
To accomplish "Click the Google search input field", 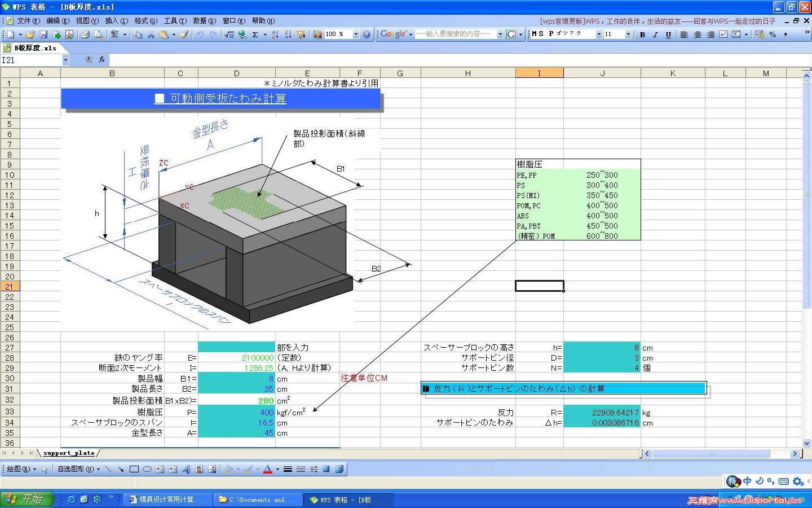I will (x=456, y=34).
